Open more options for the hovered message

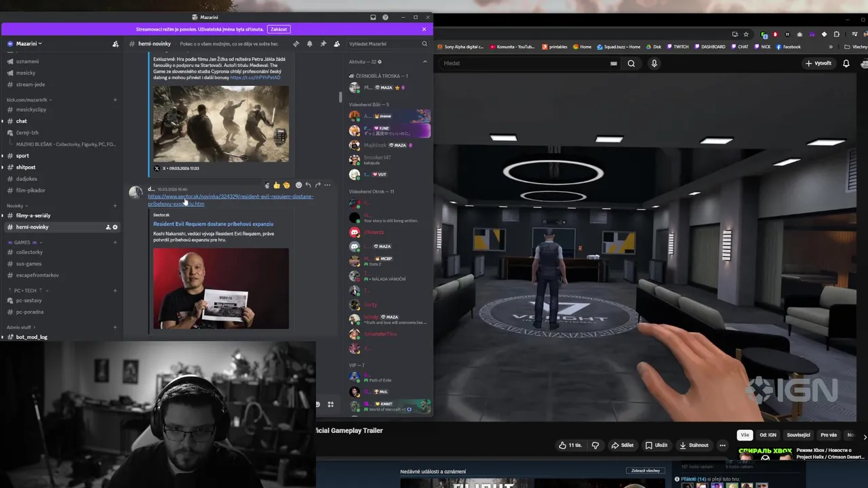point(327,185)
